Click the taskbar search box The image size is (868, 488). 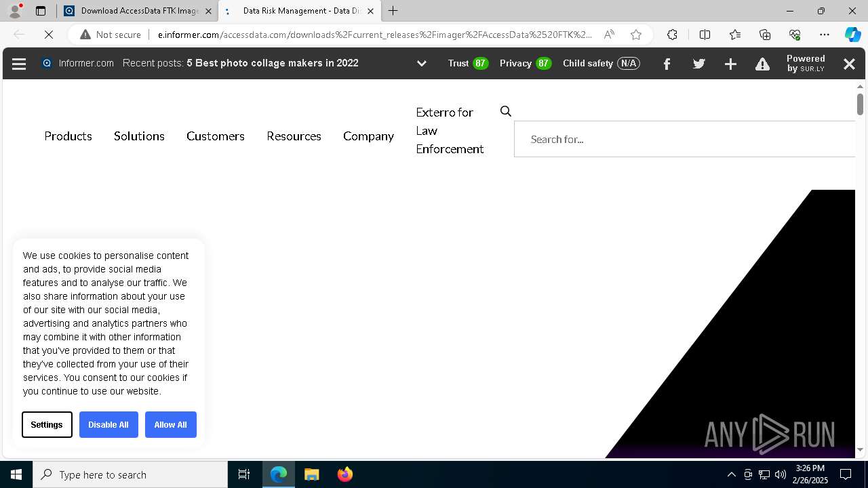point(130,474)
